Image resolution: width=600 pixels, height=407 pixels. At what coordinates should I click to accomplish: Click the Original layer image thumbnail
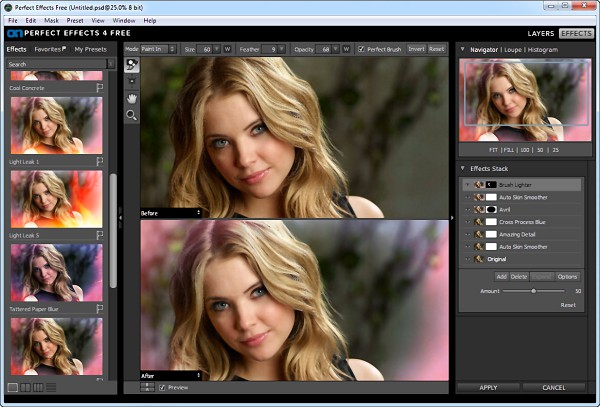pyautogui.click(x=478, y=259)
